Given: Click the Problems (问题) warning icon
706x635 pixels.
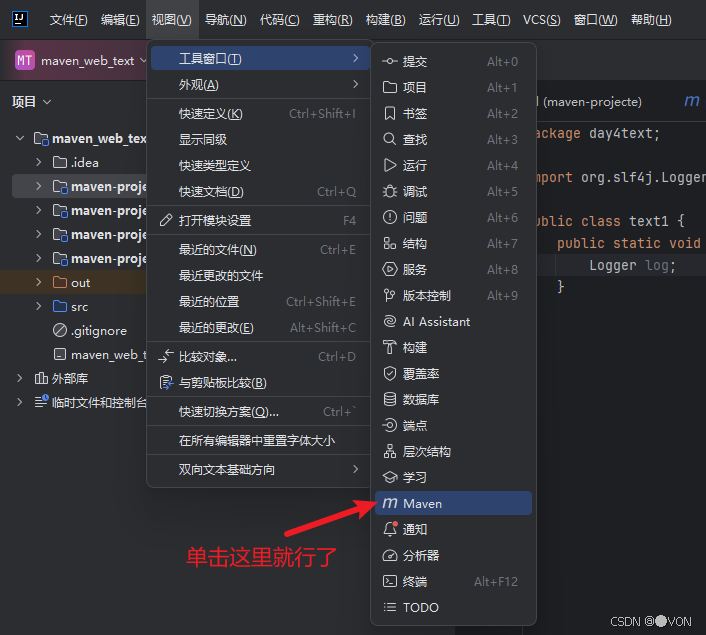Looking at the screenshot, I should tap(389, 218).
